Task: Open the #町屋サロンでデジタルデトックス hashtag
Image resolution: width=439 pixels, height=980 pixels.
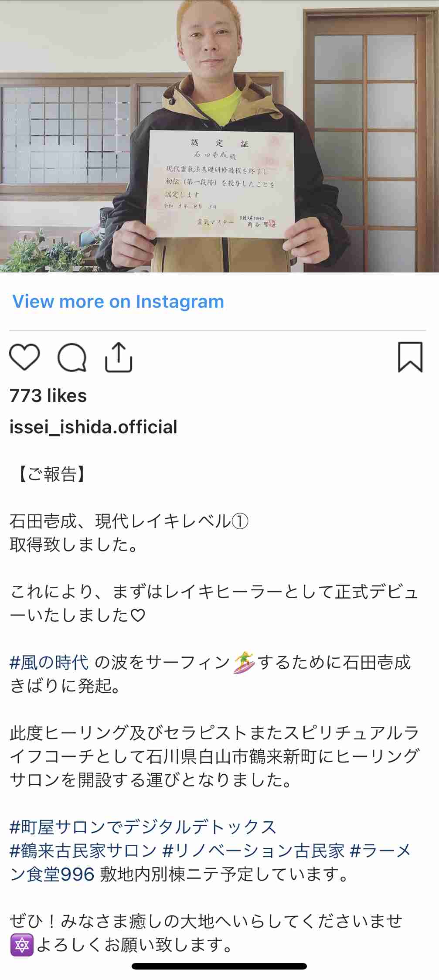Action: coord(143,827)
